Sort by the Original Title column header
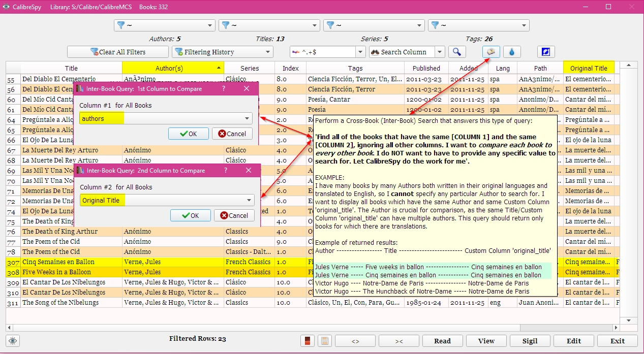This screenshot has height=354, width=644. pos(589,68)
